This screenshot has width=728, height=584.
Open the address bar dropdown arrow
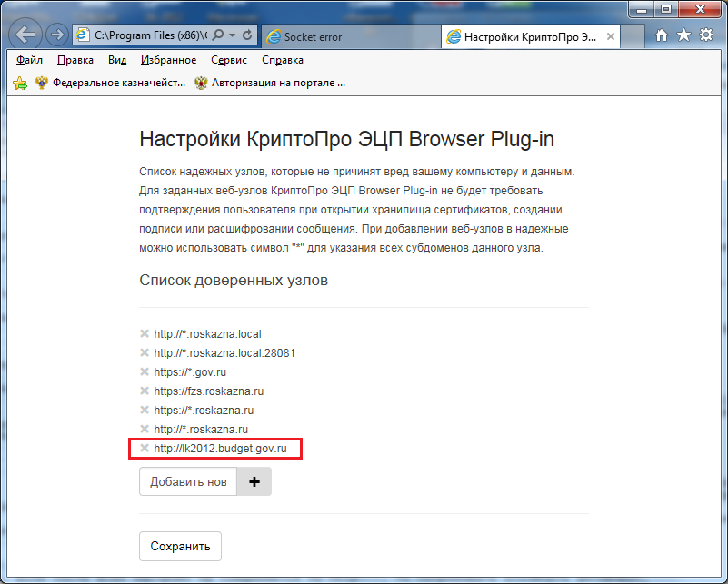click(x=232, y=35)
